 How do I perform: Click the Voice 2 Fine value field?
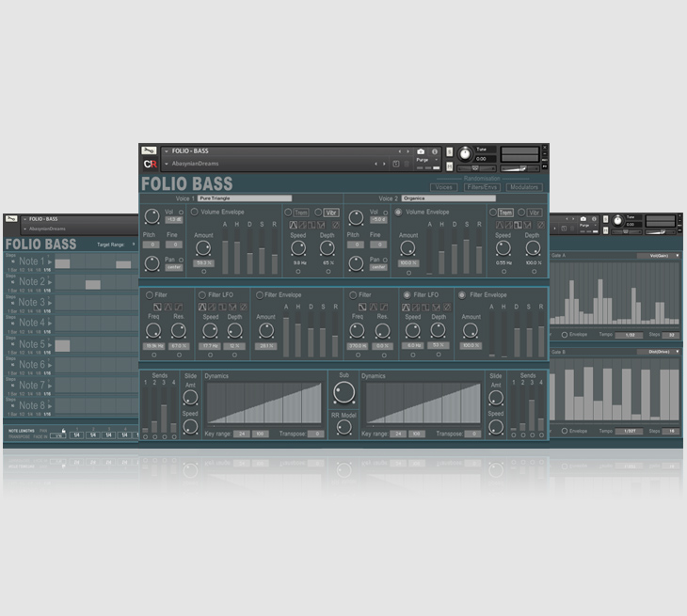click(379, 245)
